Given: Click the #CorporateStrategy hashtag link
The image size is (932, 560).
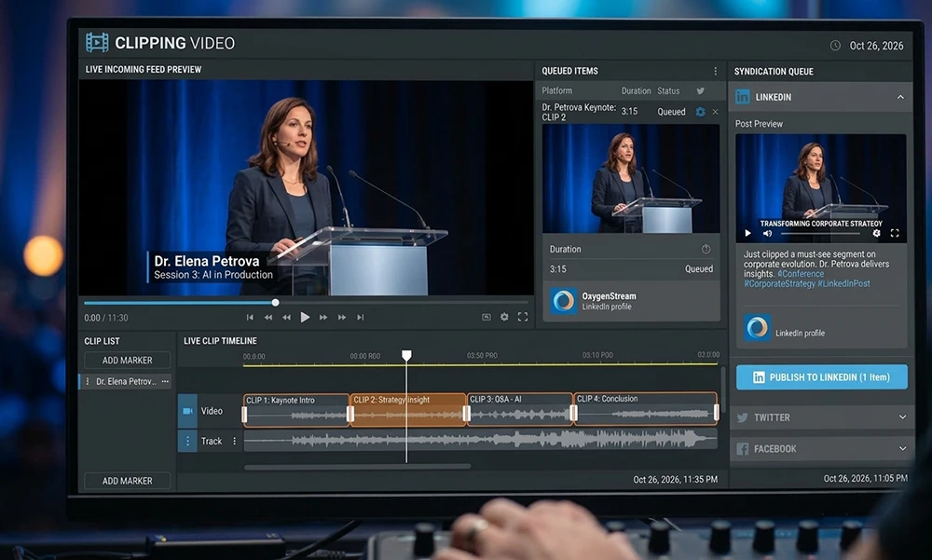Looking at the screenshot, I should [779, 283].
